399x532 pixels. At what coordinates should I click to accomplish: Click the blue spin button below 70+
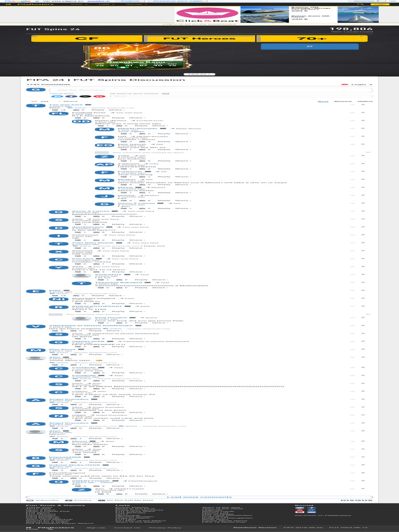click(x=310, y=46)
